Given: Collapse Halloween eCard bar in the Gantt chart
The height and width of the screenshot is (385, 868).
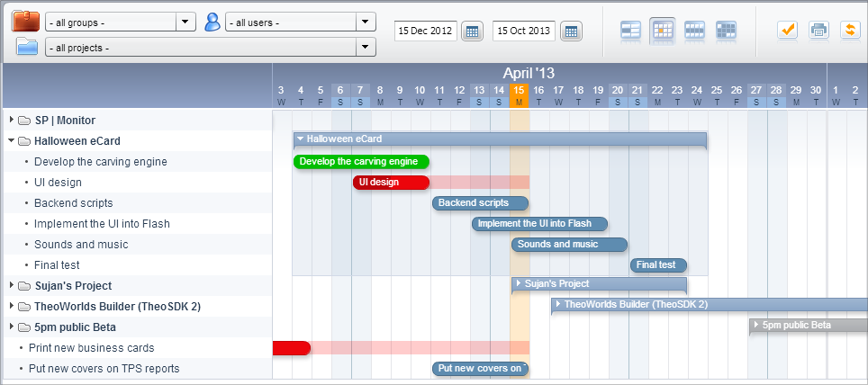Looking at the screenshot, I should (x=301, y=139).
